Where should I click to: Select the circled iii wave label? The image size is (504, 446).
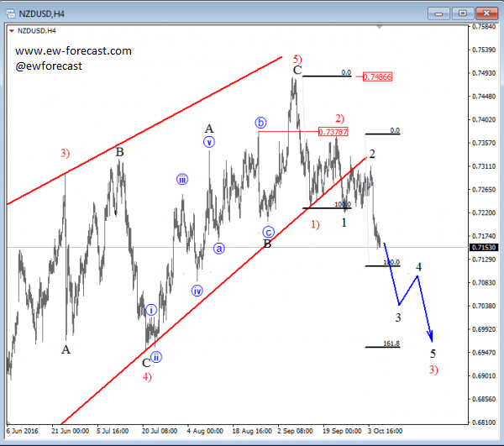[x=182, y=179]
